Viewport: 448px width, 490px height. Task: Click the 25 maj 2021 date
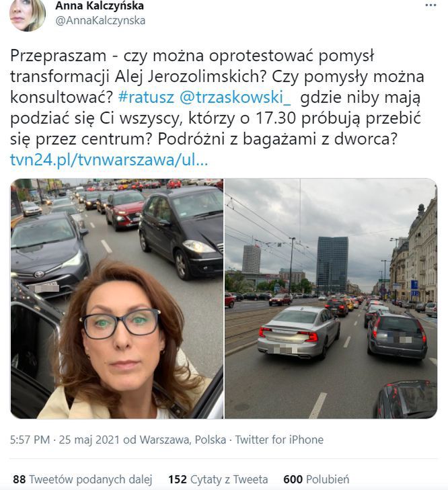coord(89,440)
